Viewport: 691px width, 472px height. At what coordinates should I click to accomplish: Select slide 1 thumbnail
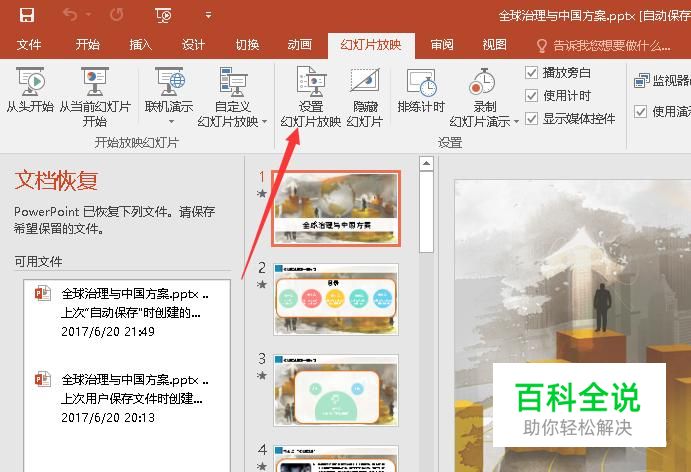point(336,208)
